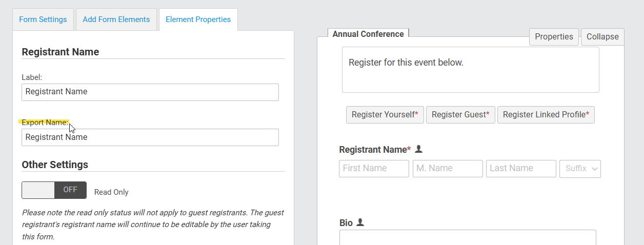Click the Register Yourself button

tap(385, 115)
